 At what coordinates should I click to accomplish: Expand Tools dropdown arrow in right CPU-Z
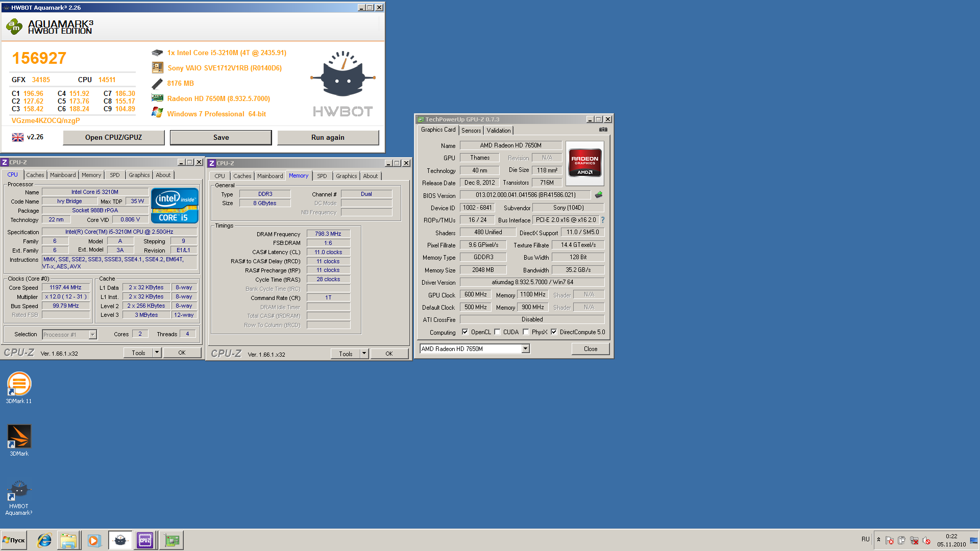click(x=364, y=354)
